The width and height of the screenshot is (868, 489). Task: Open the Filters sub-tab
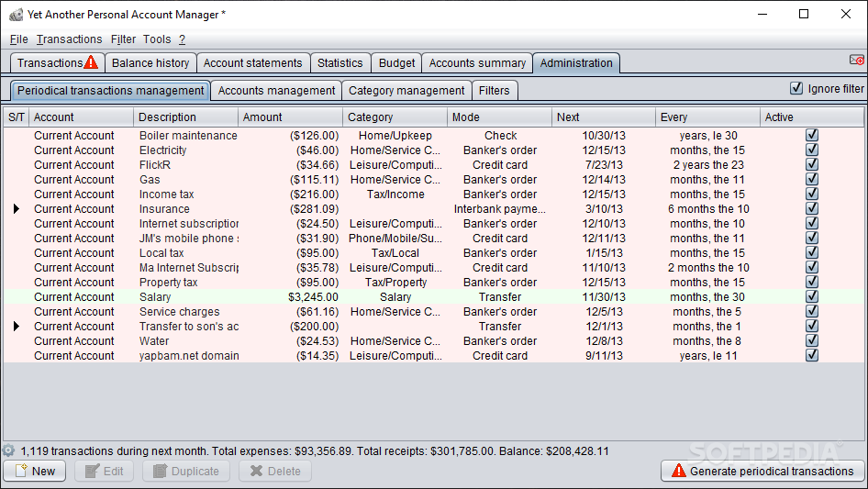(494, 90)
